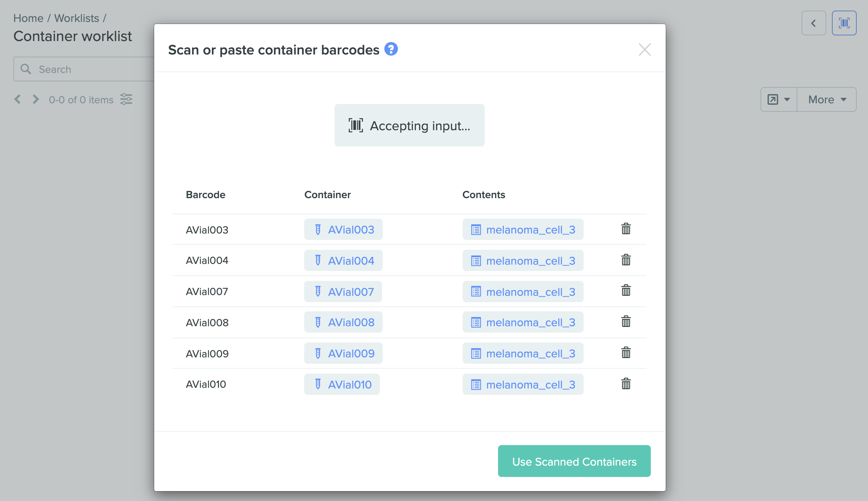Image resolution: width=868 pixels, height=501 pixels.
Task: Select the AVial010 barcode text
Action: 206,384
